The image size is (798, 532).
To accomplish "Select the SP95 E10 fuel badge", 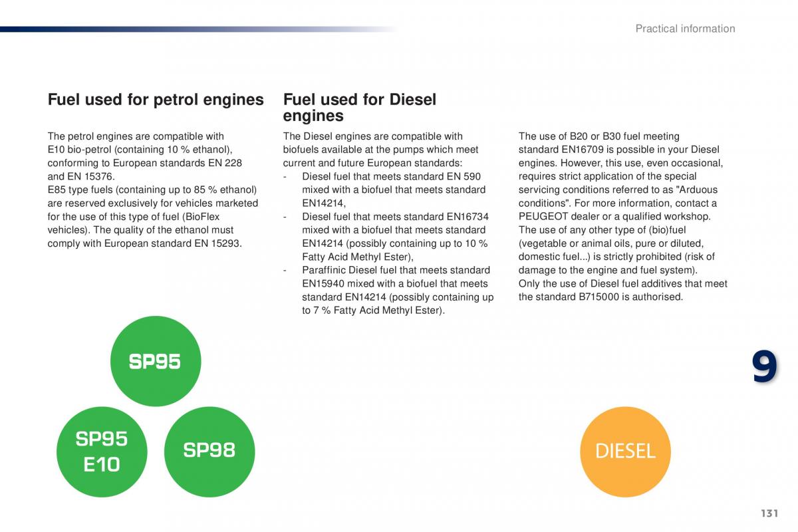I will click(x=101, y=452).
